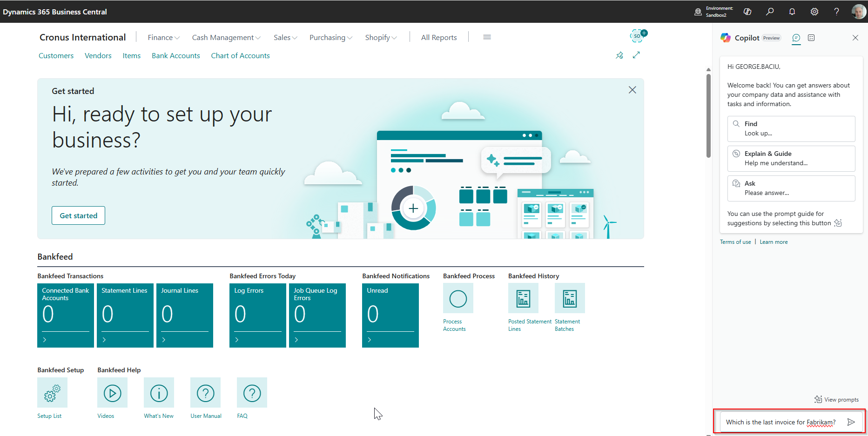The height and width of the screenshot is (436, 868).
Task: Open the Copilot chat tab icon
Action: point(796,38)
